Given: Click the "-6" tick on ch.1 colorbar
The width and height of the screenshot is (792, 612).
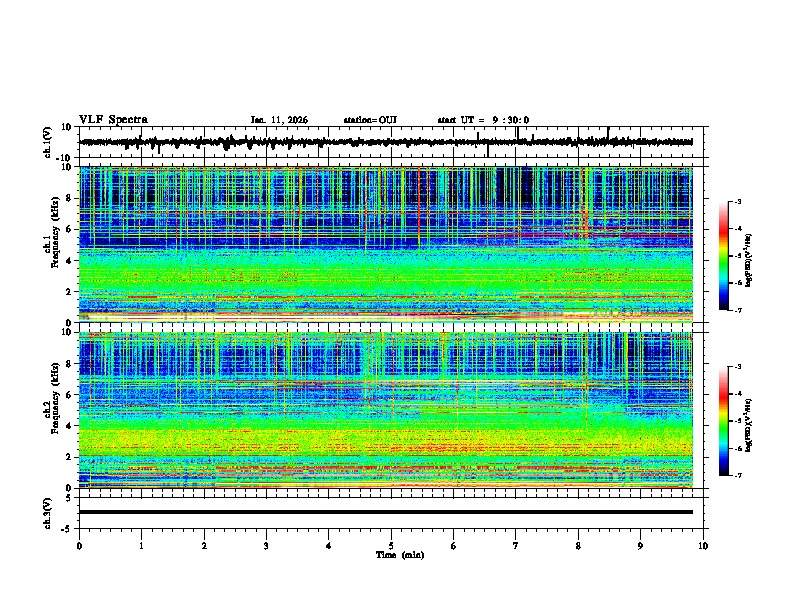Looking at the screenshot, I should [x=737, y=283].
